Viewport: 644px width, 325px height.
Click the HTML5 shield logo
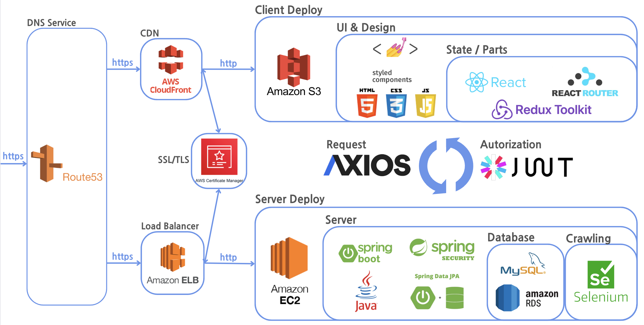(367, 106)
